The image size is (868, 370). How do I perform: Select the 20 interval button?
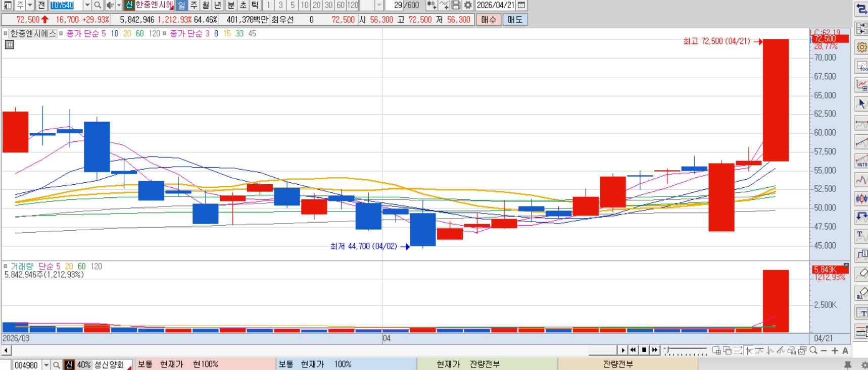[x=317, y=5]
